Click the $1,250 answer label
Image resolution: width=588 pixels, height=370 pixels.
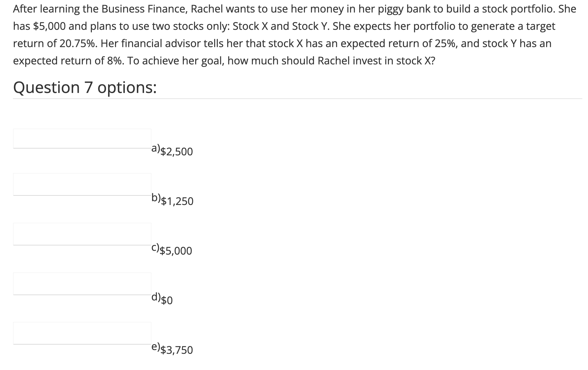click(177, 201)
